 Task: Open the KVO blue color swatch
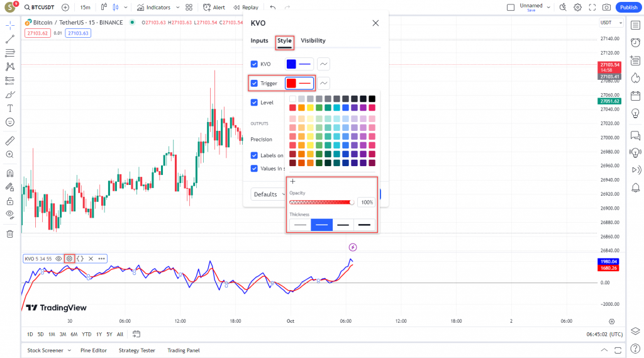tap(291, 64)
